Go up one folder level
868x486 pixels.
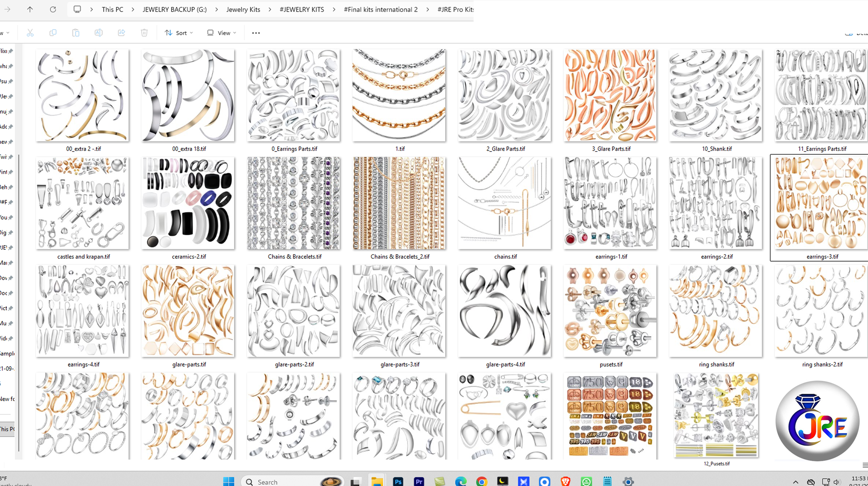click(30, 9)
